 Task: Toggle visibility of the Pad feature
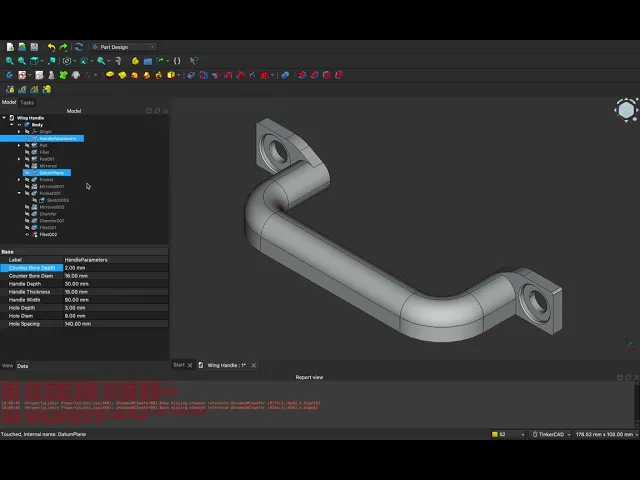click(27, 145)
